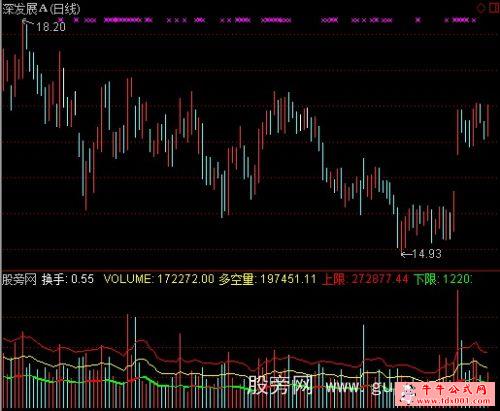This screenshot has height=411, width=500.
Task: Click the 换手: 0.55 readout
Action: pyautogui.click(x=68, y=279)
